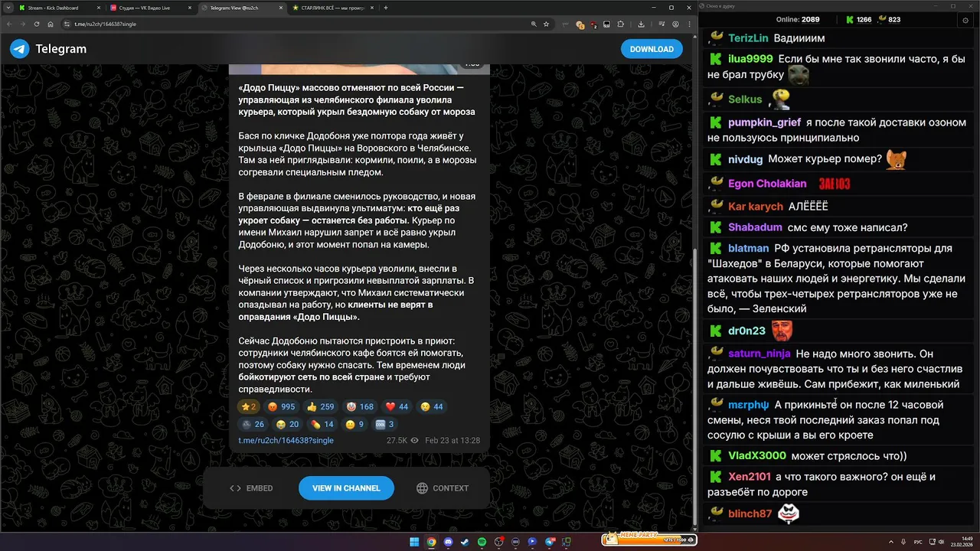Click username saturn_ninja in chat

(759, 354)
